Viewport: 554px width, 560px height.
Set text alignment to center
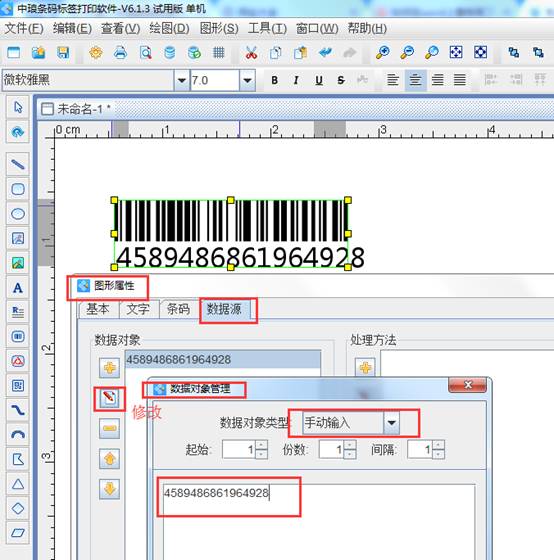(415, 80)
